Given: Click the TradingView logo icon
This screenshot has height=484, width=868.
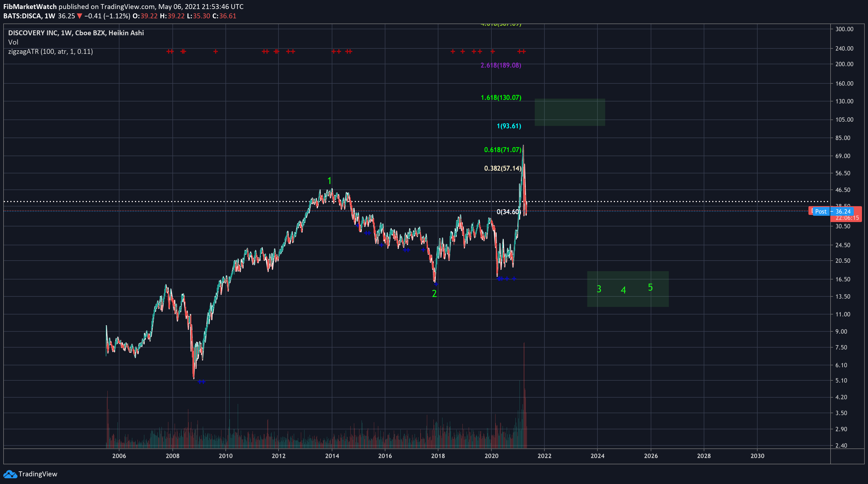Looking at the screenshot, I should click(10, 474).
